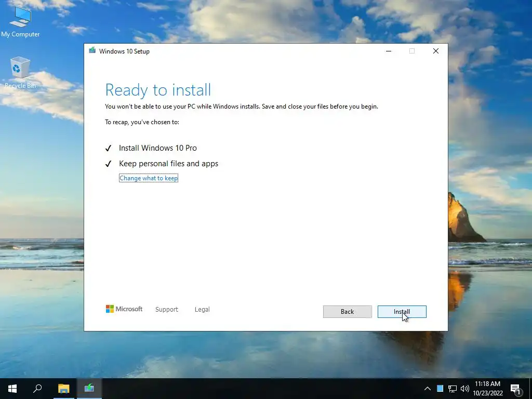Open taskbar search magnifier
Viewport: 532px width, 399px height.
point(37,389)
